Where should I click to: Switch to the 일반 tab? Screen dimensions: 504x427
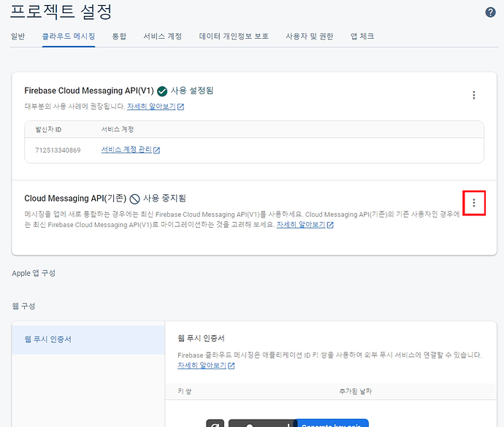point(18,36)
